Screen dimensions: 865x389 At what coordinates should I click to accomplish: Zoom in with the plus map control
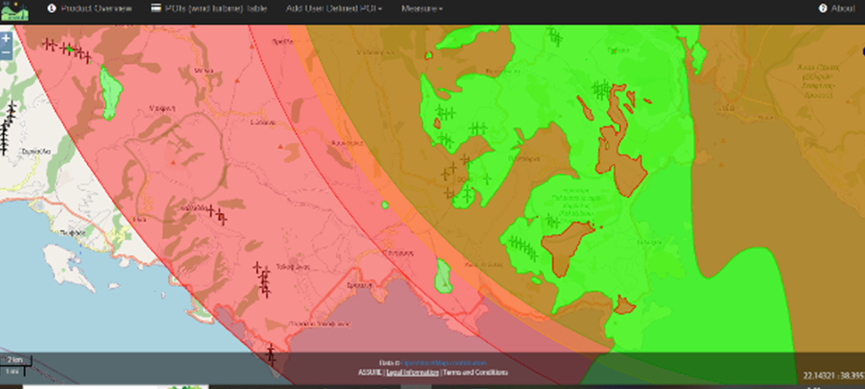pos(6,39)
